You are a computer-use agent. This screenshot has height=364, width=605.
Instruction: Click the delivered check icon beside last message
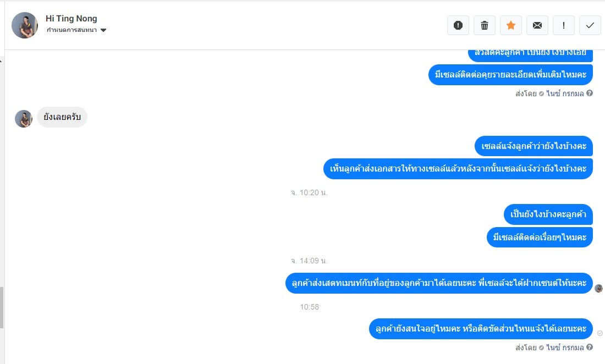600,333
